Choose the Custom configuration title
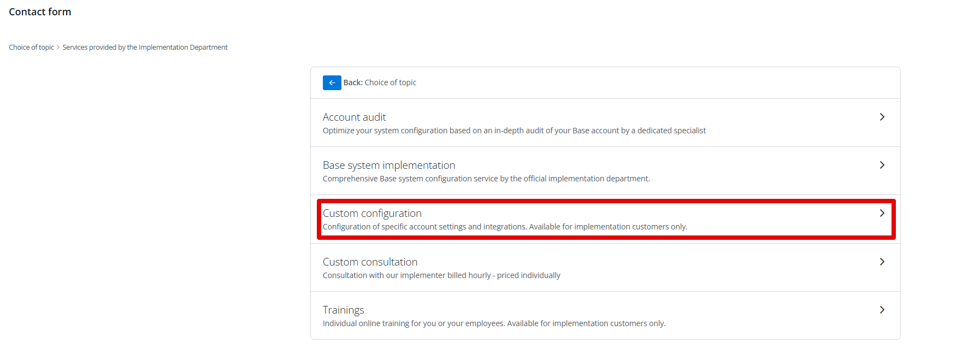The width and height of the screenshot is (980, 354). tap(372, 213)
